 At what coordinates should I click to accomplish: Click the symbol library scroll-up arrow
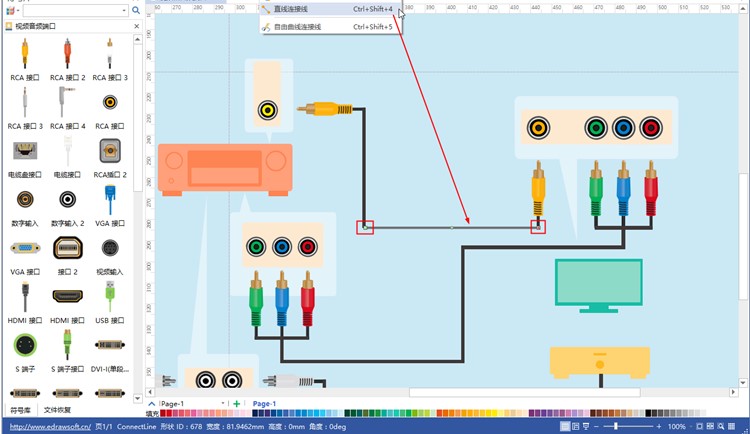tap(138, 39)
